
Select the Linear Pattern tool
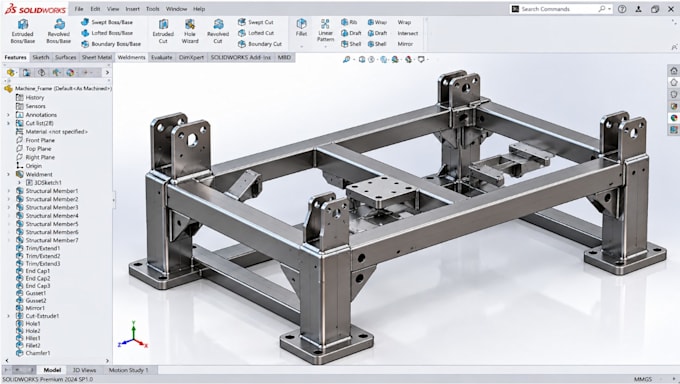pos(325,30)
